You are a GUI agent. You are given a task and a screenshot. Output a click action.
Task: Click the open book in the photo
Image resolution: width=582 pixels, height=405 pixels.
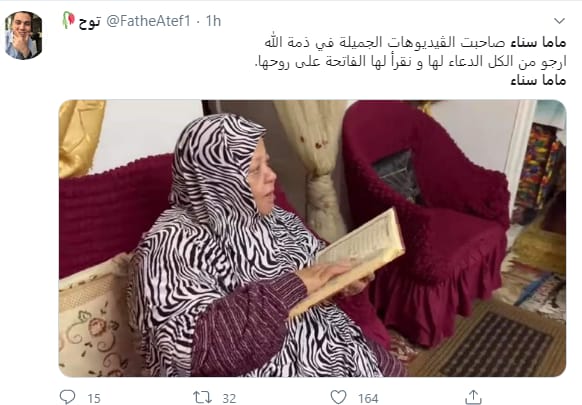point(347,262)
